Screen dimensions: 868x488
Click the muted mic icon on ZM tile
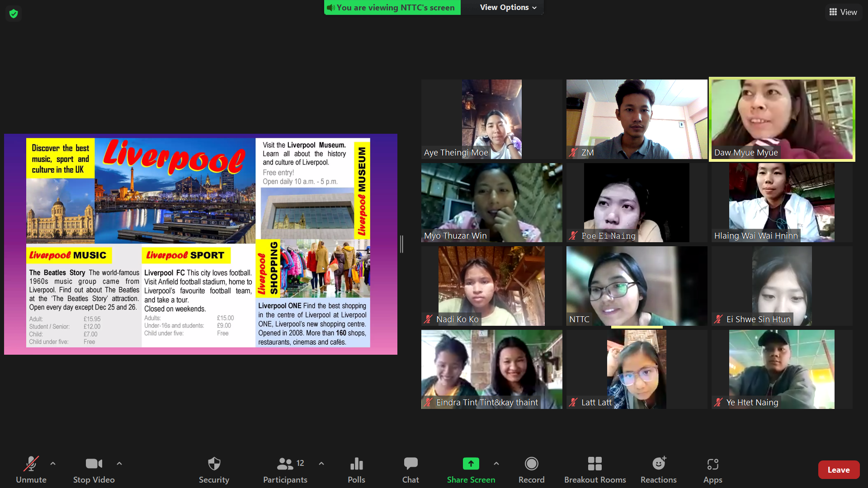[x=573, y=153]
